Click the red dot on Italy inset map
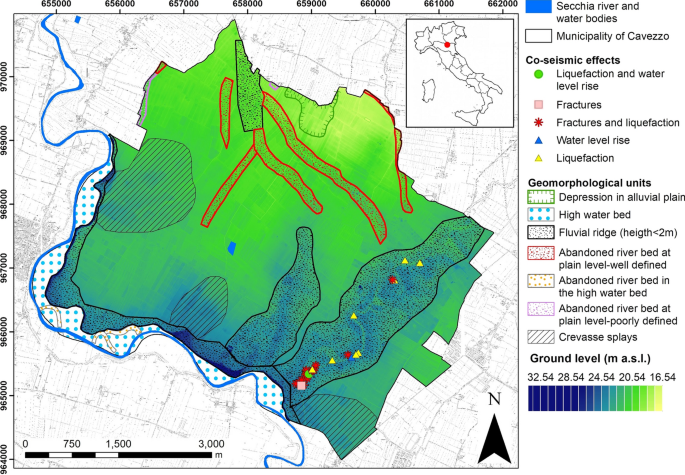 click(447, 45)
